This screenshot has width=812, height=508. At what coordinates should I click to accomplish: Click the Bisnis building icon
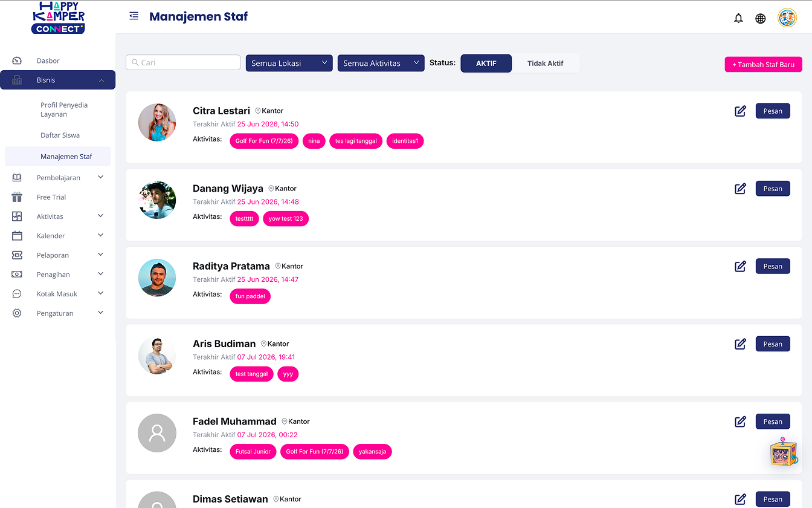tap(17, 80)
